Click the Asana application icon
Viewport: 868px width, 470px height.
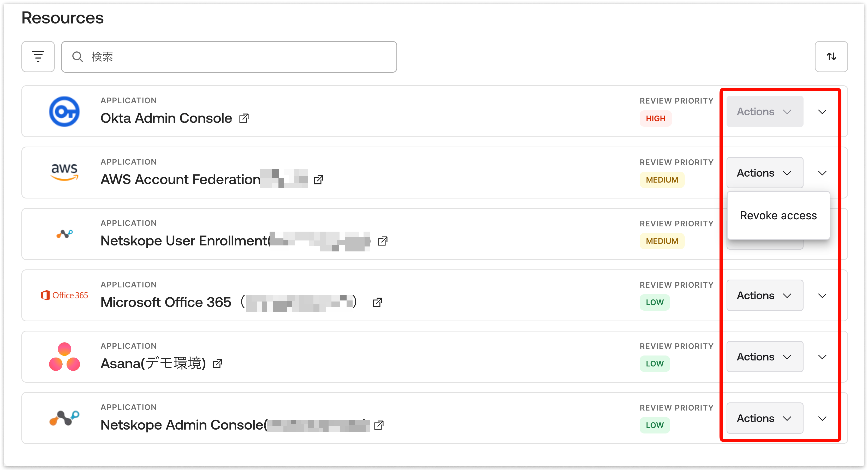(64, 356)
